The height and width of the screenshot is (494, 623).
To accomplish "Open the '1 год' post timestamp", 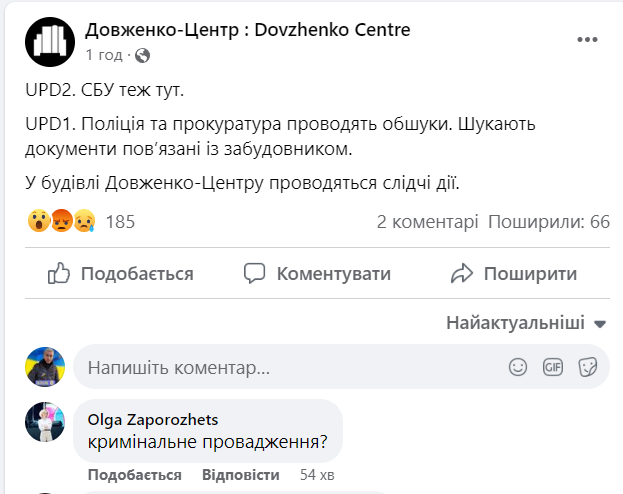I will point(106,54).
